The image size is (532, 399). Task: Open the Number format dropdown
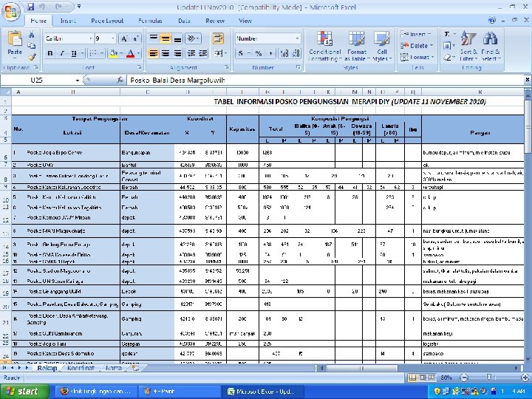[298, 38]
